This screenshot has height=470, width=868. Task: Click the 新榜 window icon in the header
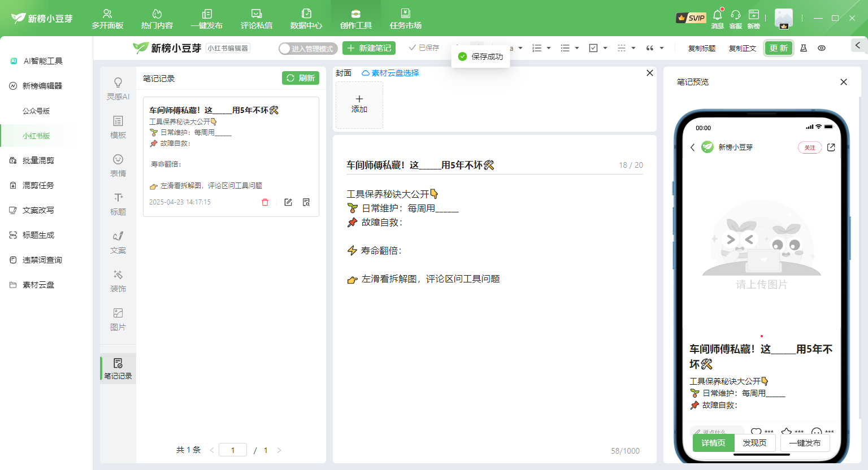click(754, 19)
